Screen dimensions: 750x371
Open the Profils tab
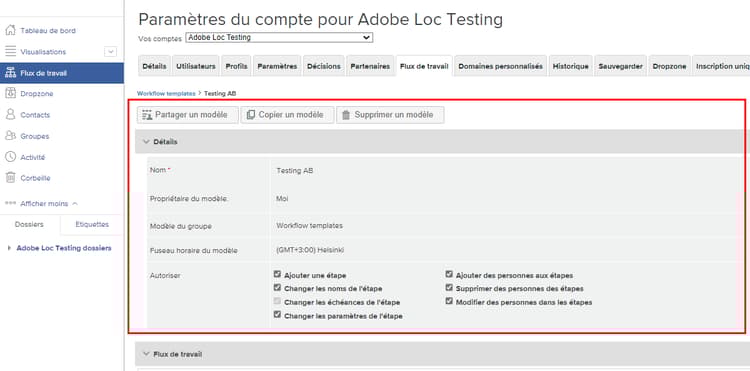(236, 66)
